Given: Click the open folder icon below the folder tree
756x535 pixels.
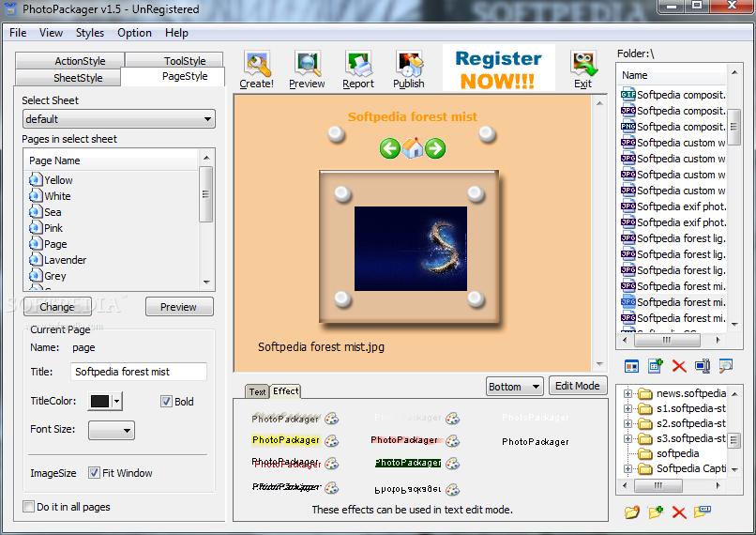Looking at the screenshot, I should (631, 512).
